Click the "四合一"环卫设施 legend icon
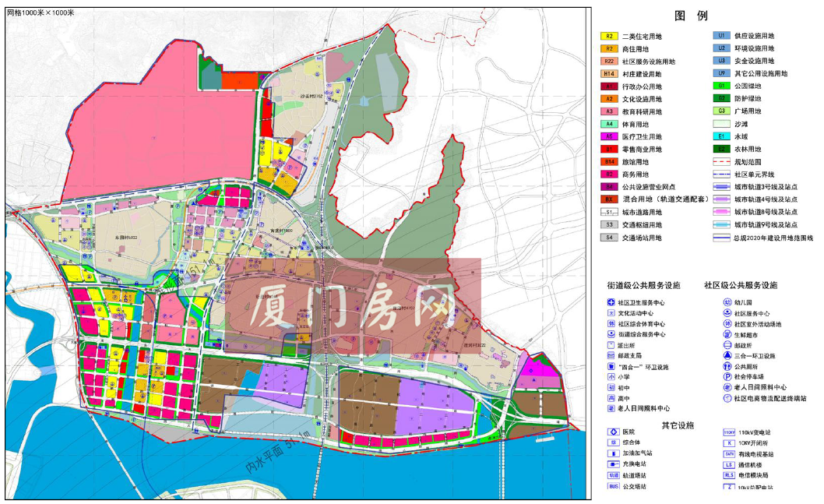The width and height of the screenshot is (824, 504). tap(611, 366)
